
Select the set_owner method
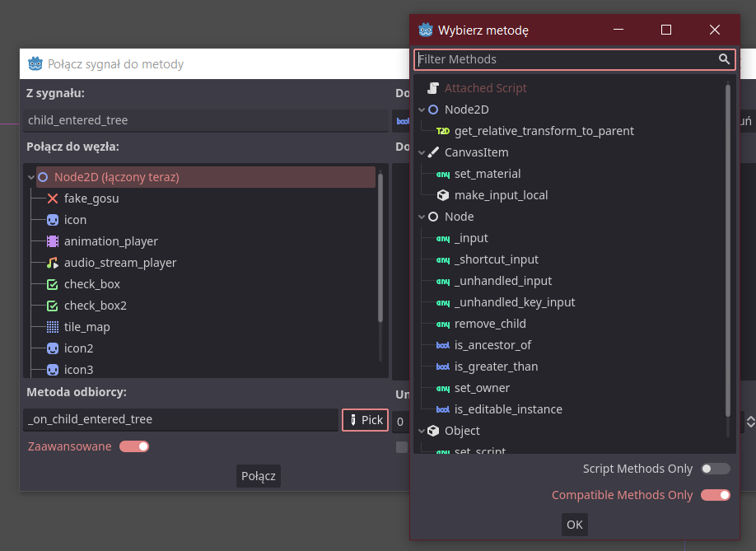pos(482,388)
